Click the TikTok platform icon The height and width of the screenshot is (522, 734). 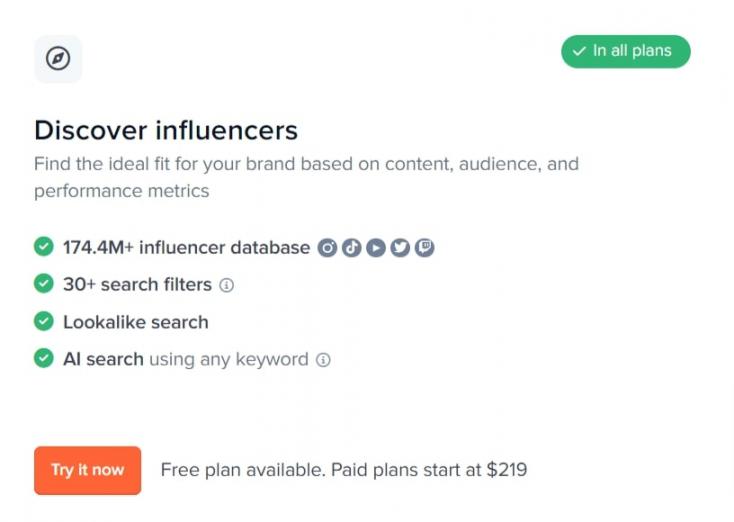tap(351, 248)
